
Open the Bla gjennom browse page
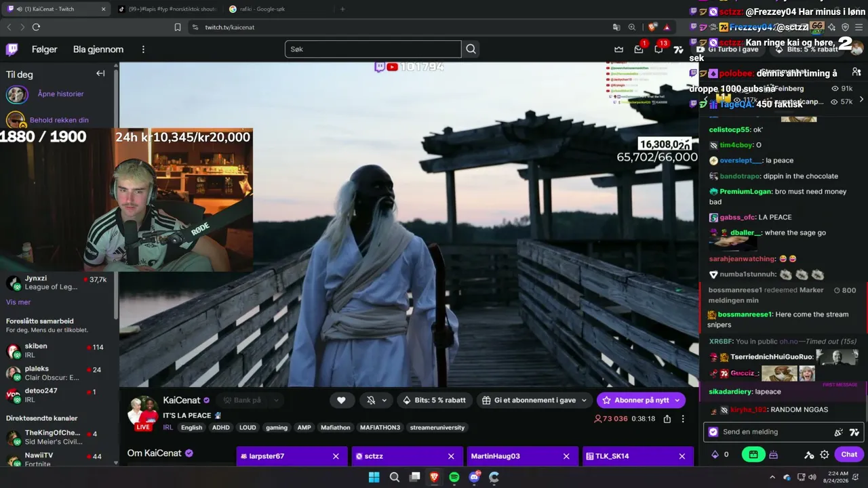tap(98, 49)
